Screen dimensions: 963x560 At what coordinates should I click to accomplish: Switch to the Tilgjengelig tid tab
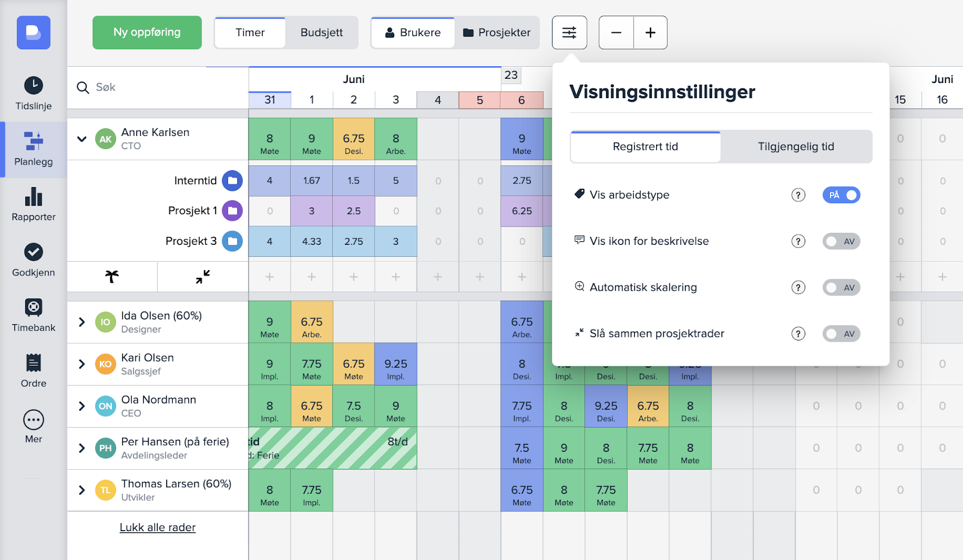click(x=796, y=147)
